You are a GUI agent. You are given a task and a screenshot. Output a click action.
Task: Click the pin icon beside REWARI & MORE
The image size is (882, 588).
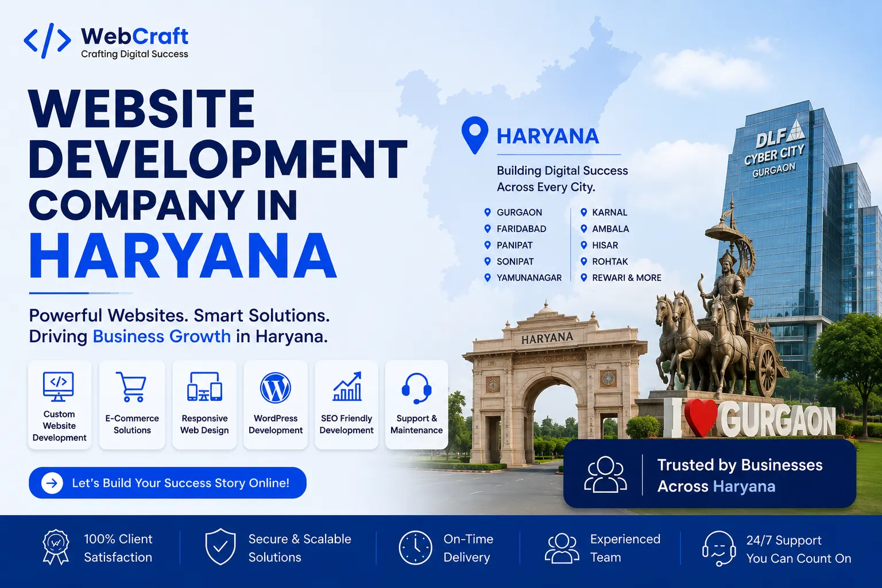(x=583, y=277)
